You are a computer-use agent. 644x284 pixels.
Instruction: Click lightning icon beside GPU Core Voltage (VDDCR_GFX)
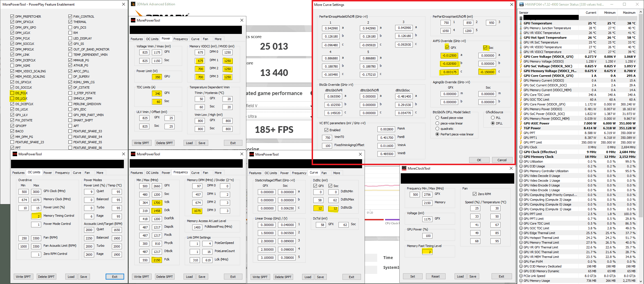click(x=521, y=57)
